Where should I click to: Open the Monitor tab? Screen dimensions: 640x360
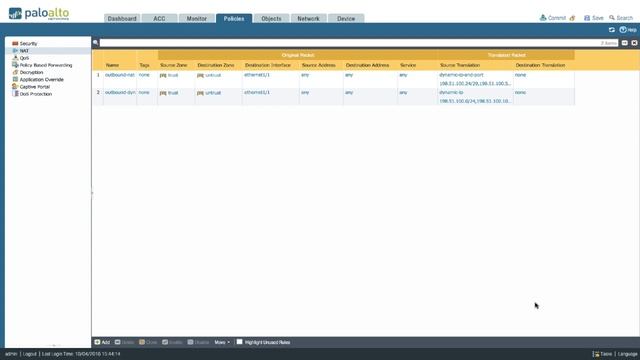point(196,18)
